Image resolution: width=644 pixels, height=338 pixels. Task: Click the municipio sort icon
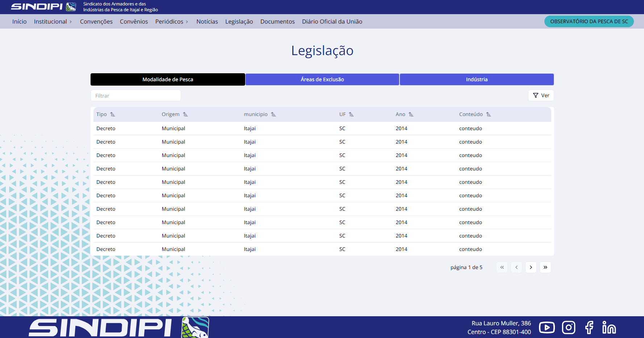tap(273, 114)
